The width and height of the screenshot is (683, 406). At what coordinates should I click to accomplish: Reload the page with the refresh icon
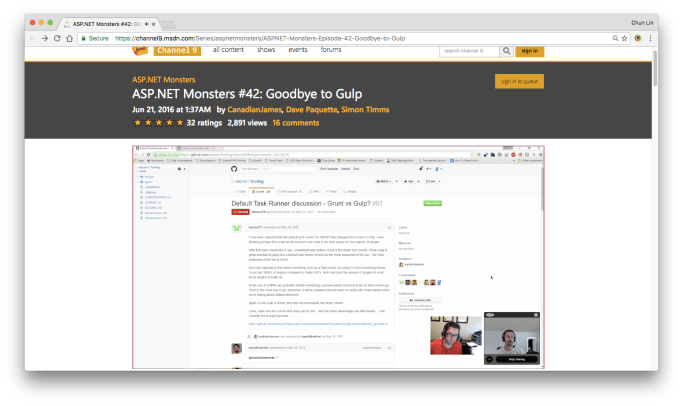click(x=57, y=38)
